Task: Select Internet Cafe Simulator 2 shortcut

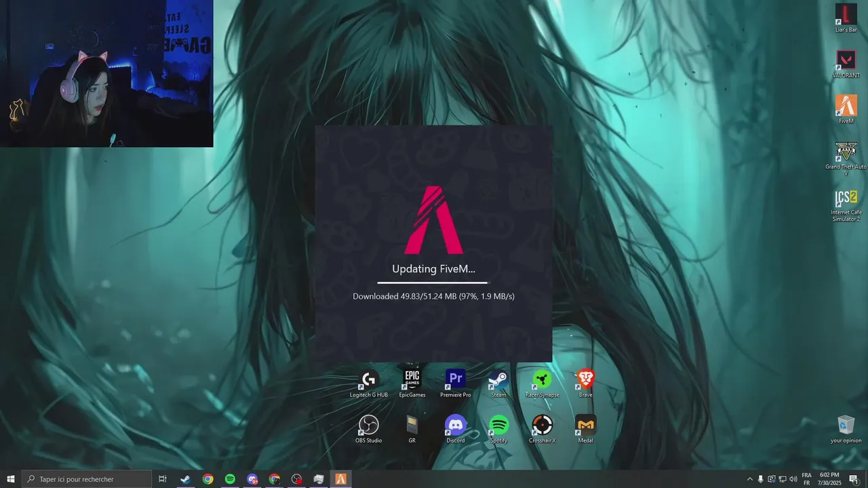Action: tap(846, 205)
